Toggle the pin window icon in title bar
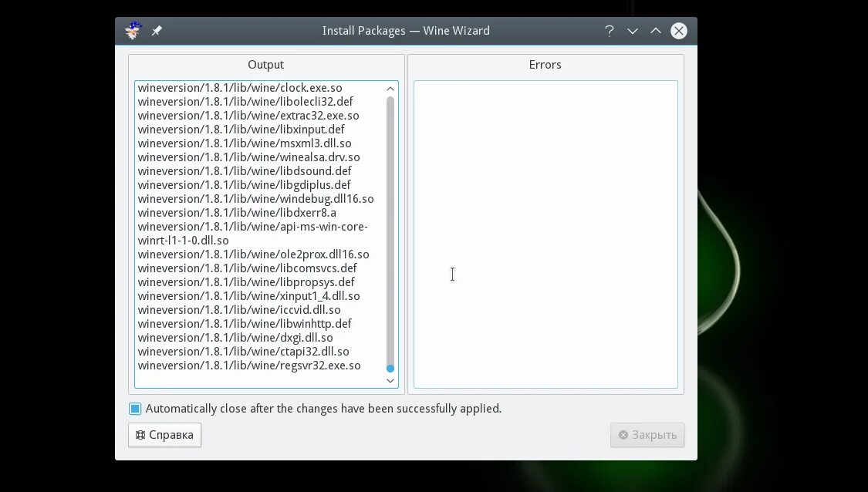Image resolution: width=868 pixels, height=492 pixels. pyautogui.click(x=157, y=30)
